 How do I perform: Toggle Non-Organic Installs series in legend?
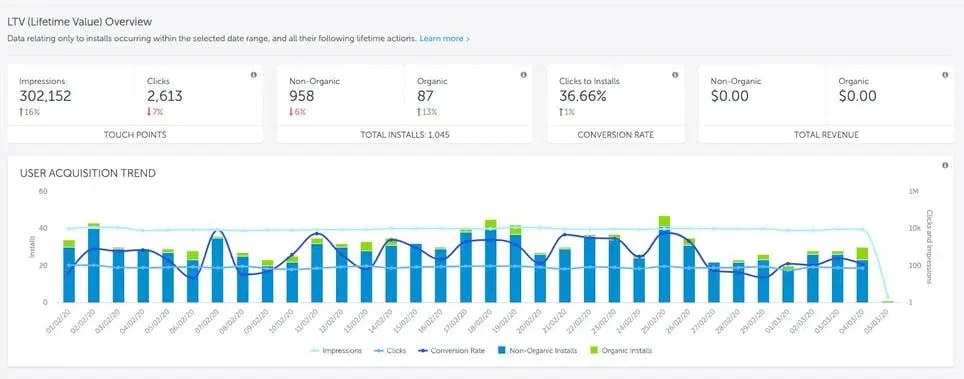(x=538, y=351)
